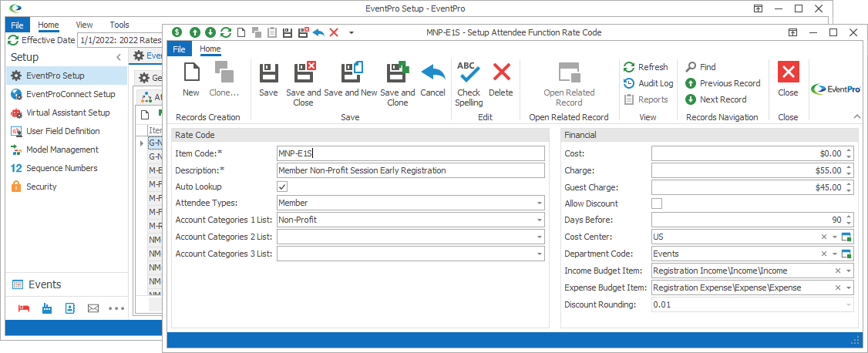The image size is (868, 353).
Task: Click Find in Records Navigation
Action: (701, 67)
